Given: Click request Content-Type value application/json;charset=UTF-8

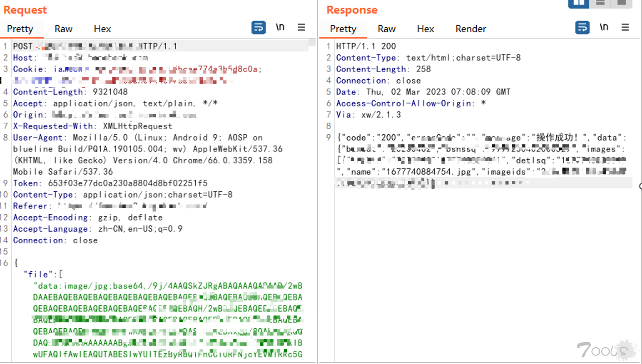Looking at the screenshot, I should (x=158, y=195).
